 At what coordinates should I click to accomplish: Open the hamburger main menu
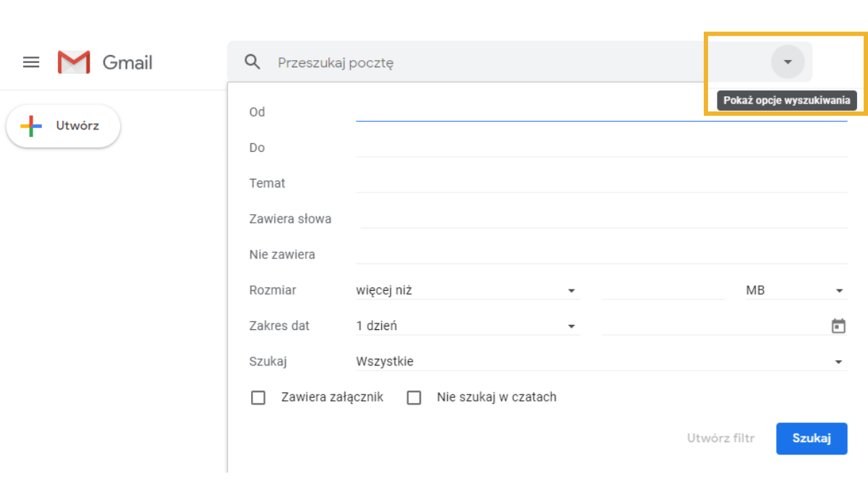[x=31, y=62]
